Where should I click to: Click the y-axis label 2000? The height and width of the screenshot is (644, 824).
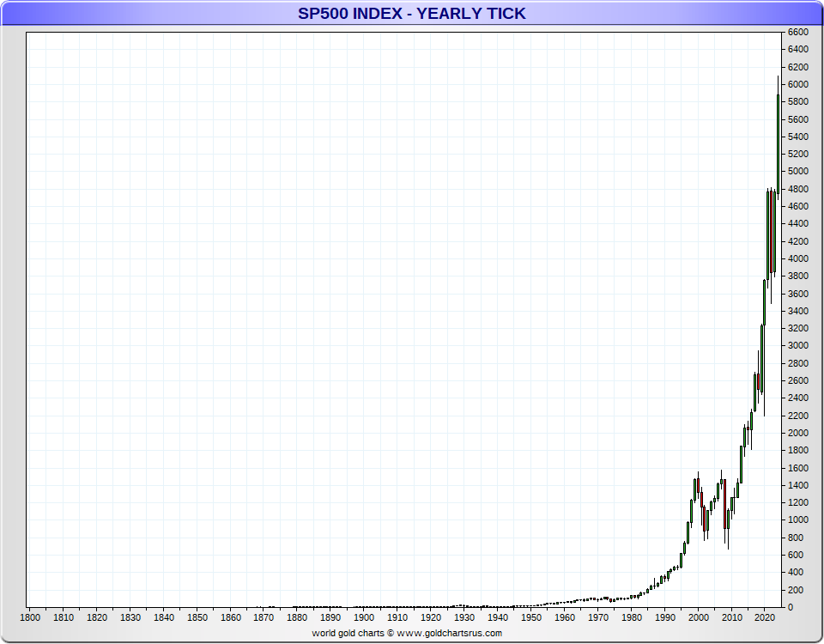pyautogui.click(x=797, y=433)
